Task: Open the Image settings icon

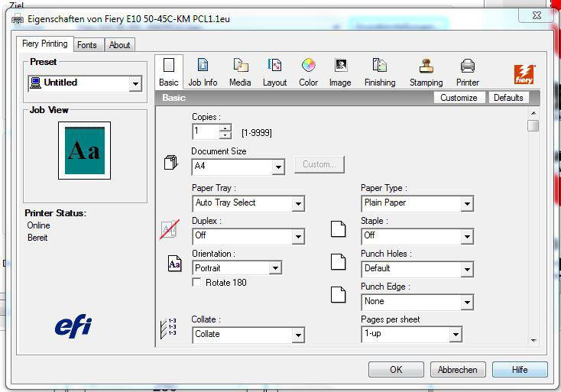Action: pos(340,73)
